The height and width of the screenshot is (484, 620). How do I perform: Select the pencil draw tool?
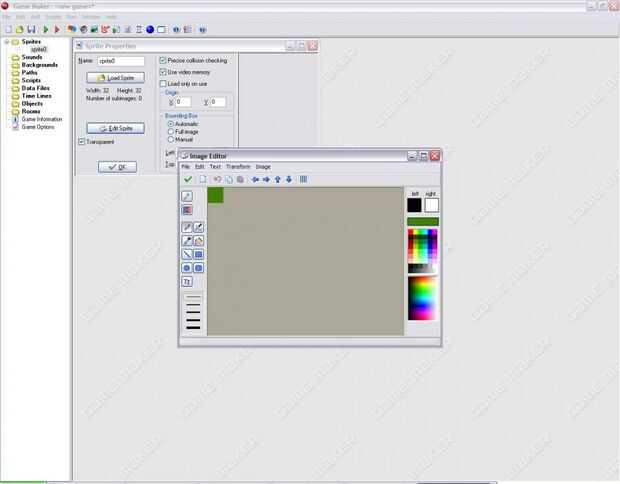(x=187, y=227)
